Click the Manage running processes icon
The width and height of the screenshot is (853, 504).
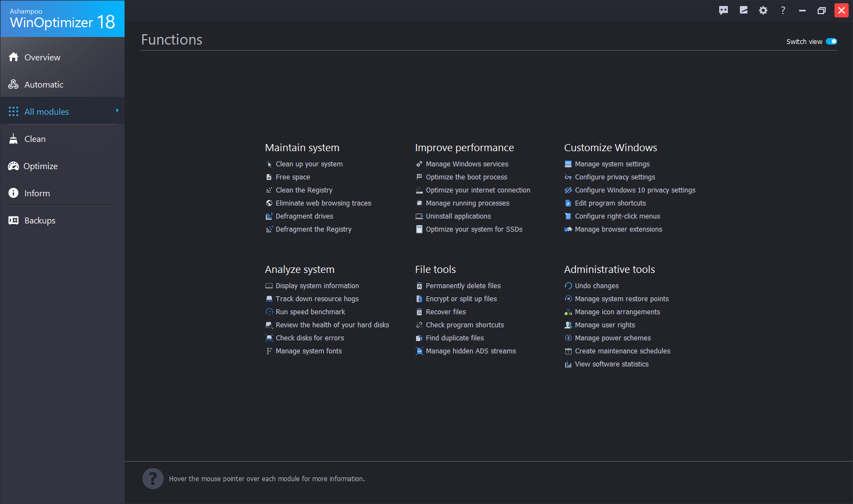pyautogui.click(x=419, y=203)
